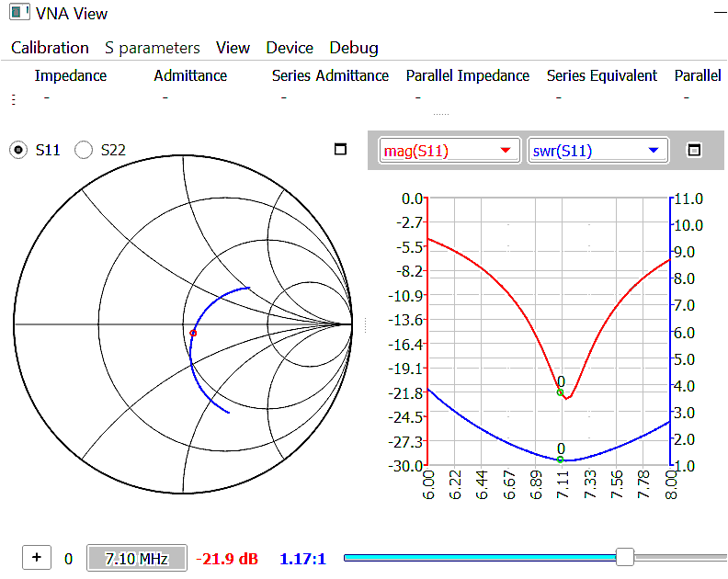Click the Impedance column header
Viewport: 728px width, 579px height.
71,75
